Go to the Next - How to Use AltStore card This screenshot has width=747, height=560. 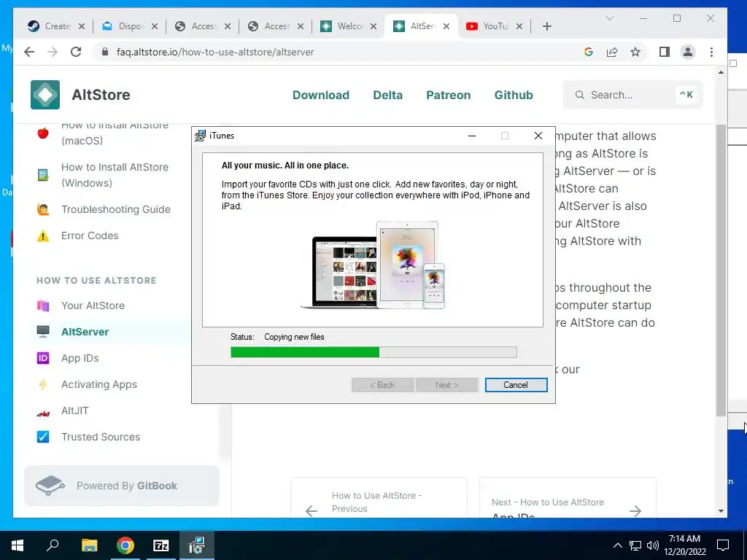point(568,497)
